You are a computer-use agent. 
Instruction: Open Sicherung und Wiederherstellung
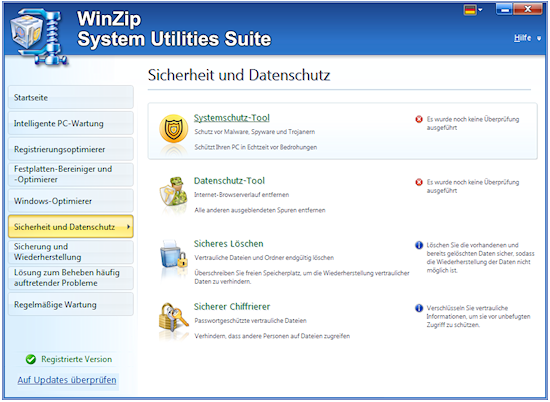[x=71, y=252]
